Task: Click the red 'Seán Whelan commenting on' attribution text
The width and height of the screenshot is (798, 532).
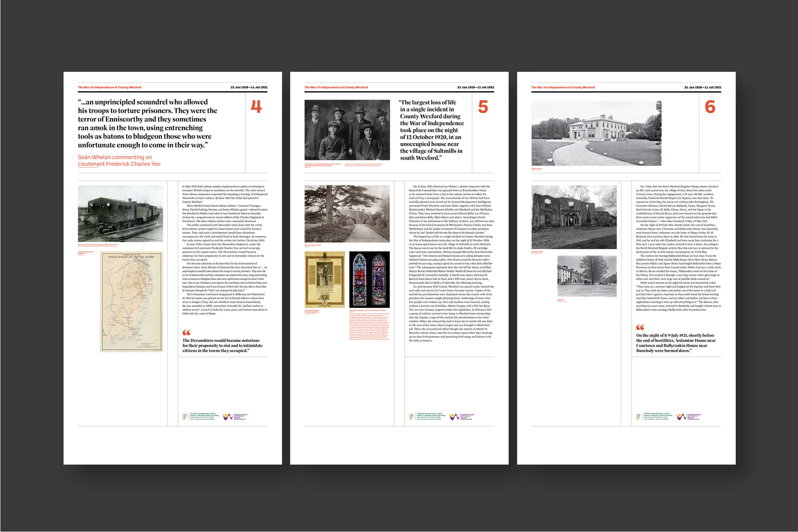Action: click(115, 157)
